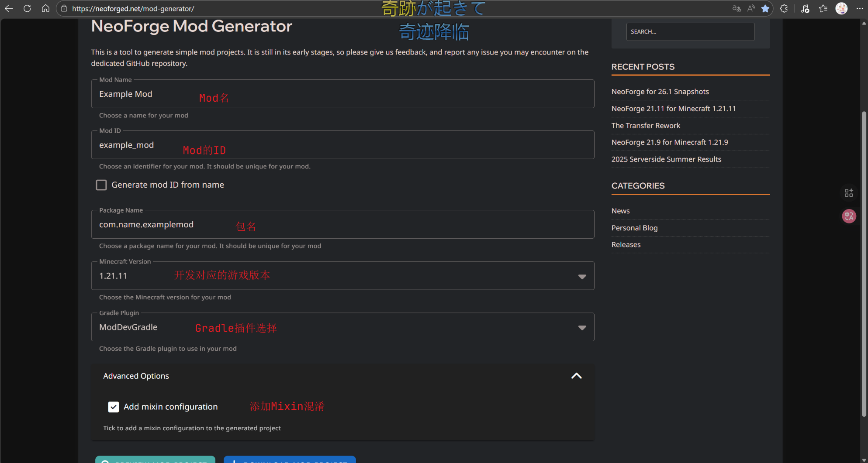
Task: Reload the page with the refresh icon
Action: click(27, 8)
